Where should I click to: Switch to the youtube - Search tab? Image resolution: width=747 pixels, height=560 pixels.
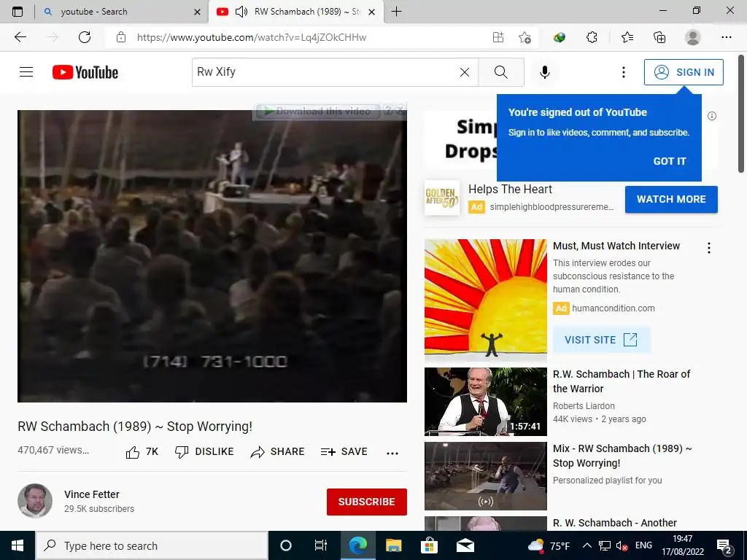tap(122, 12)
